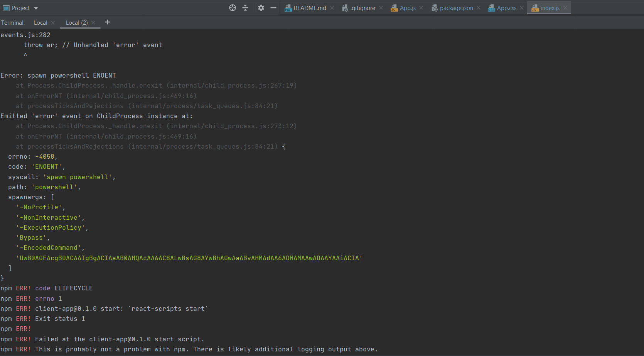The width and height of the screenshot is (644, 356).
Task: Switch to the .gitignore editor tab
Action: pyautogui.click(x=362, y=8)
